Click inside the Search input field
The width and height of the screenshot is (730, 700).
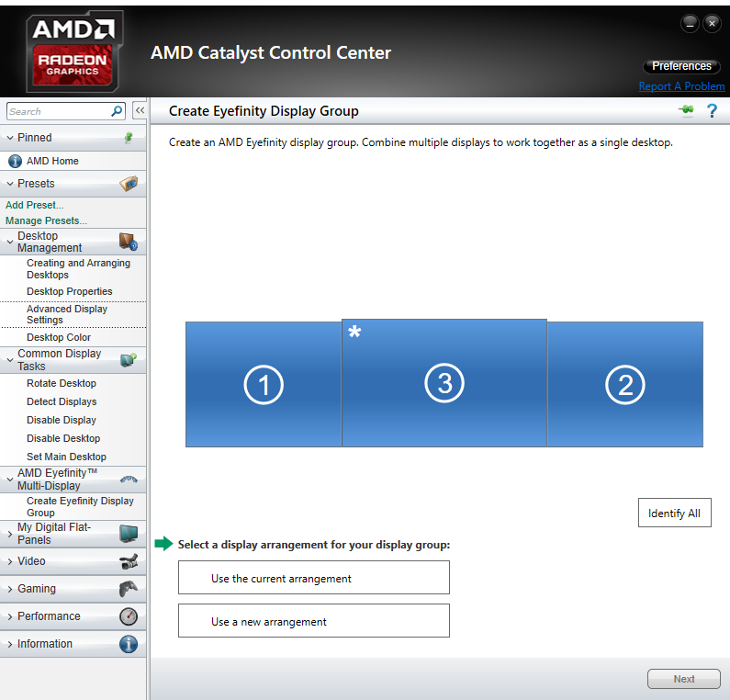pos(57,111)
